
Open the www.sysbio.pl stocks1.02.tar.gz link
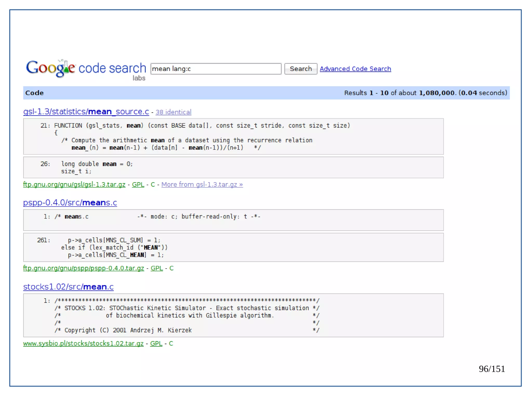tap(83, 343)
